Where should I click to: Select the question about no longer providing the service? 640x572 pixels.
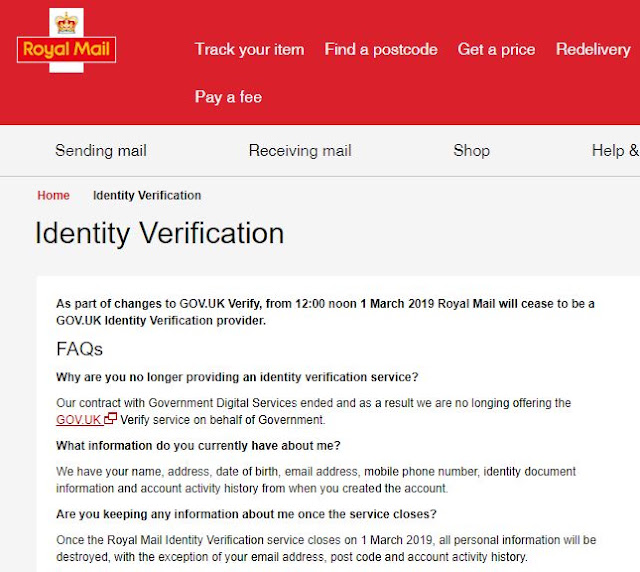tap(237, 377)
